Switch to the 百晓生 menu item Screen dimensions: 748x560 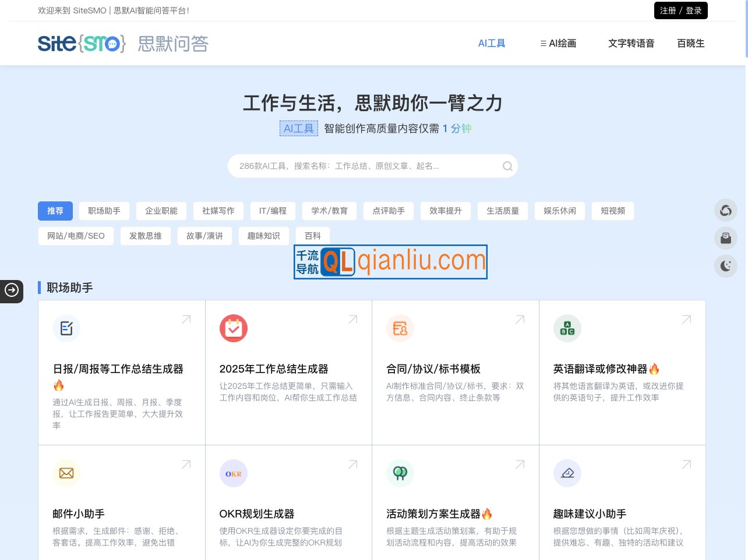point(691,43)
